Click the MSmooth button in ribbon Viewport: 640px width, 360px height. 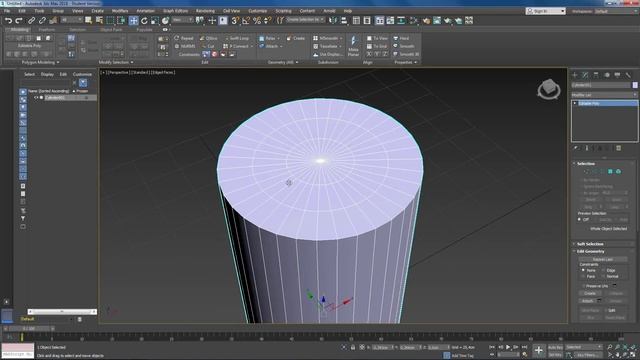click(326, 38)
